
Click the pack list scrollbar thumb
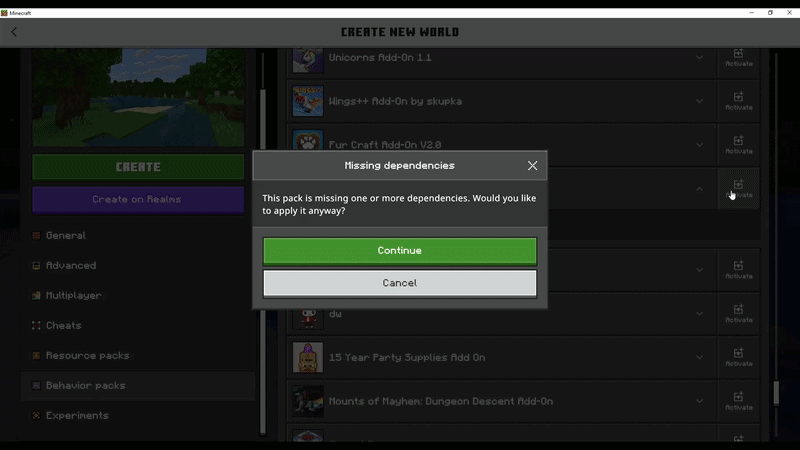point(776,393)
